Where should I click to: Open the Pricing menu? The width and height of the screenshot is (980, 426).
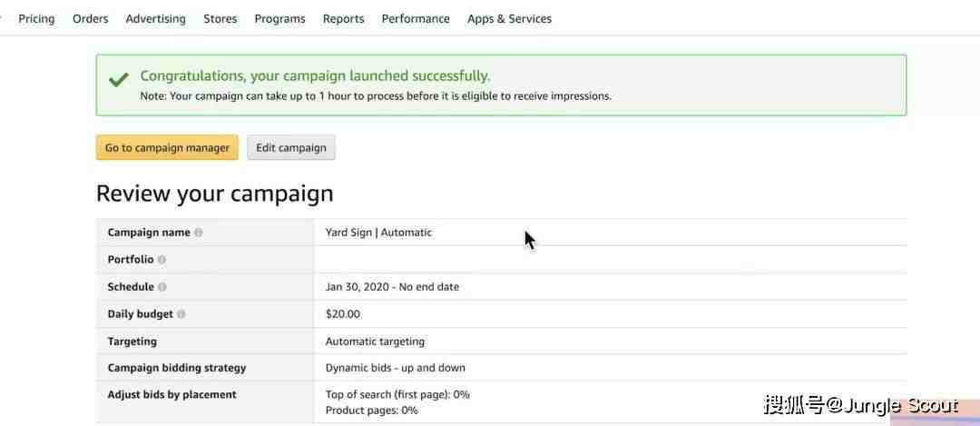coord(36,19)
